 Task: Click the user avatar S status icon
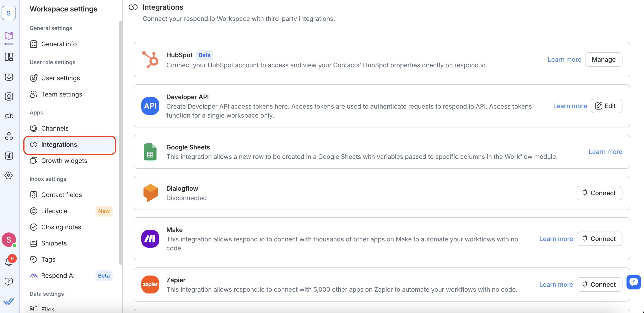click(x=9, y=239)
